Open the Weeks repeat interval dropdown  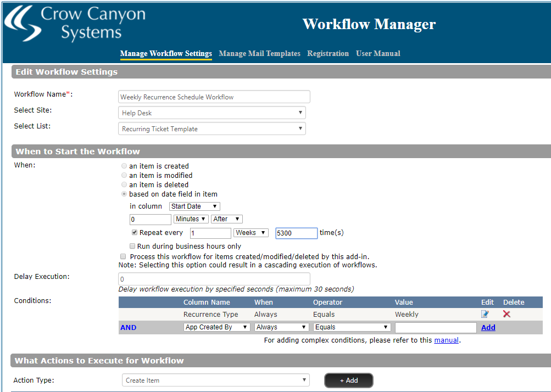[x=251, y=233]
